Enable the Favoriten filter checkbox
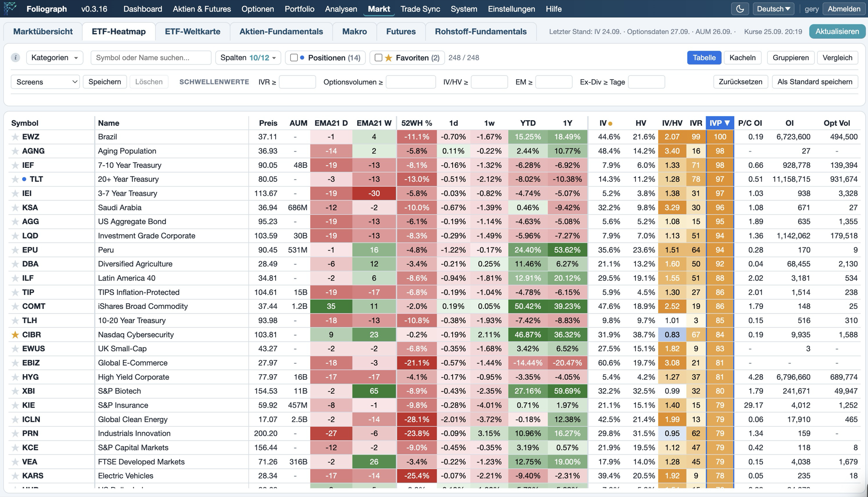The image size is (868, 497). (x=378, y=58)
